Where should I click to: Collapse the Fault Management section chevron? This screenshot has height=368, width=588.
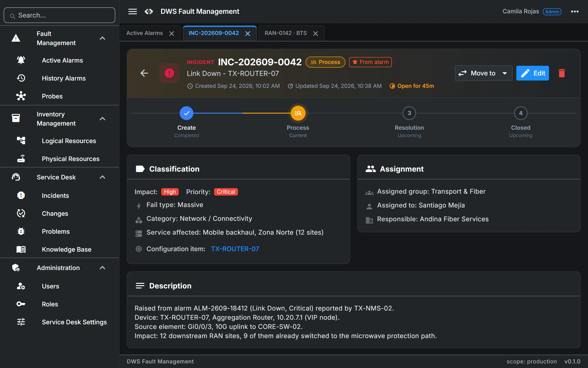pos(102,38)
